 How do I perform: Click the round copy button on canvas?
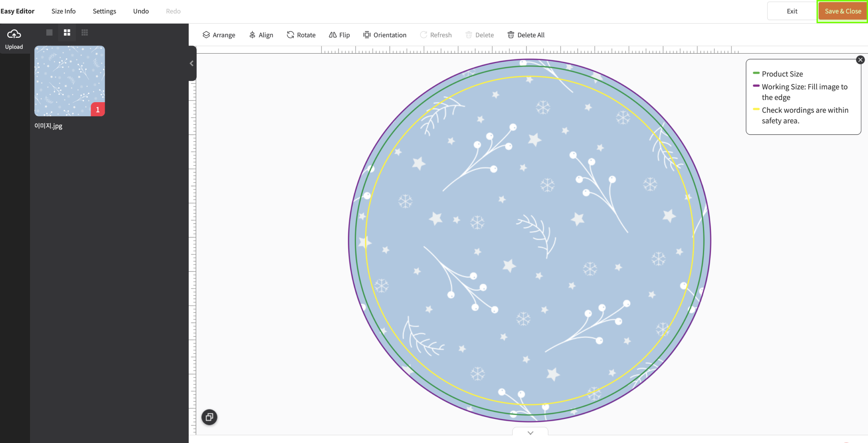(x=209, y=417)
